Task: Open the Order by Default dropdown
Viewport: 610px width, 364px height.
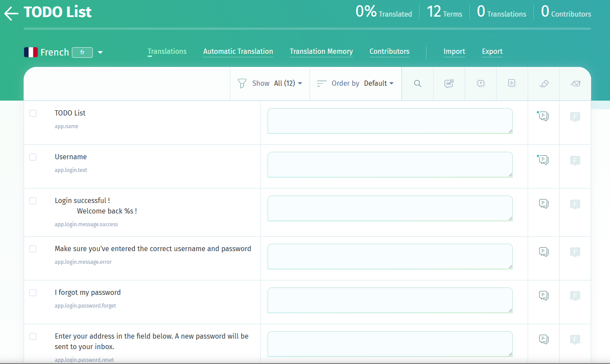Action: point(378,84)
